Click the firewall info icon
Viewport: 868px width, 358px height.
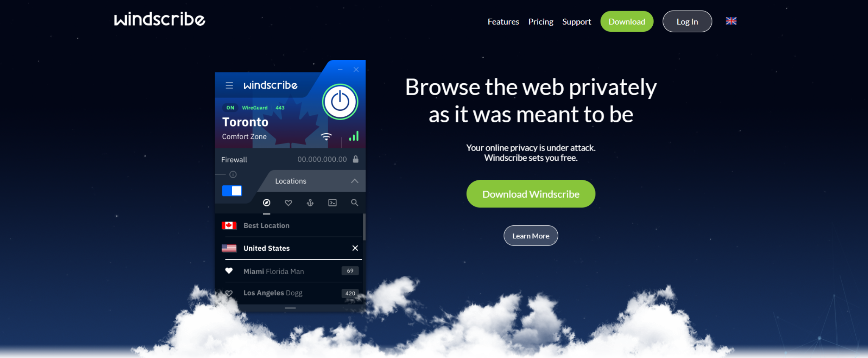(233, 174)
